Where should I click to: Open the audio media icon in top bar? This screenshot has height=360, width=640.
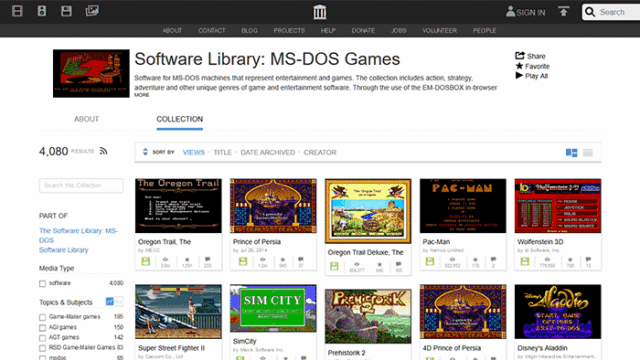coord(42,11)
